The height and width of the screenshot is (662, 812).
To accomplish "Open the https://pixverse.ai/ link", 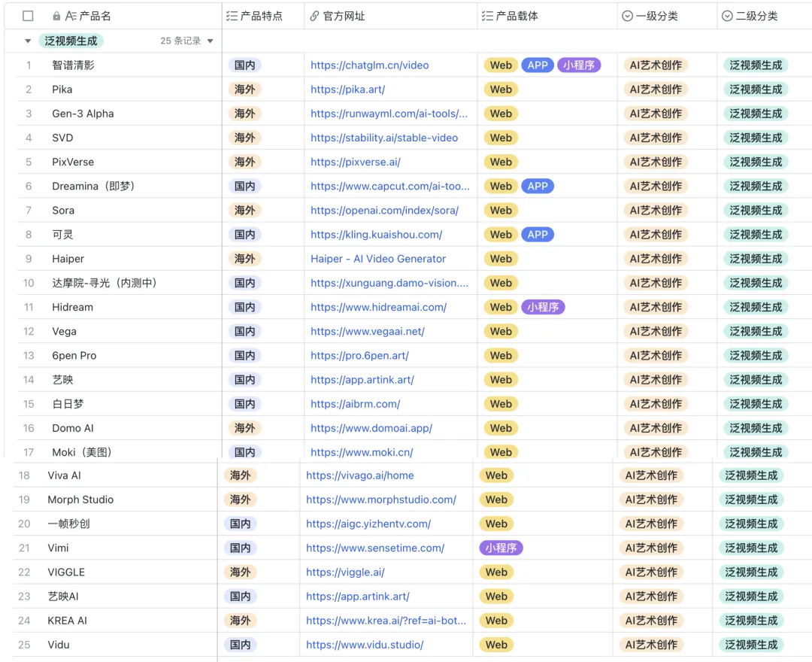I will click(x=355, y=162).
